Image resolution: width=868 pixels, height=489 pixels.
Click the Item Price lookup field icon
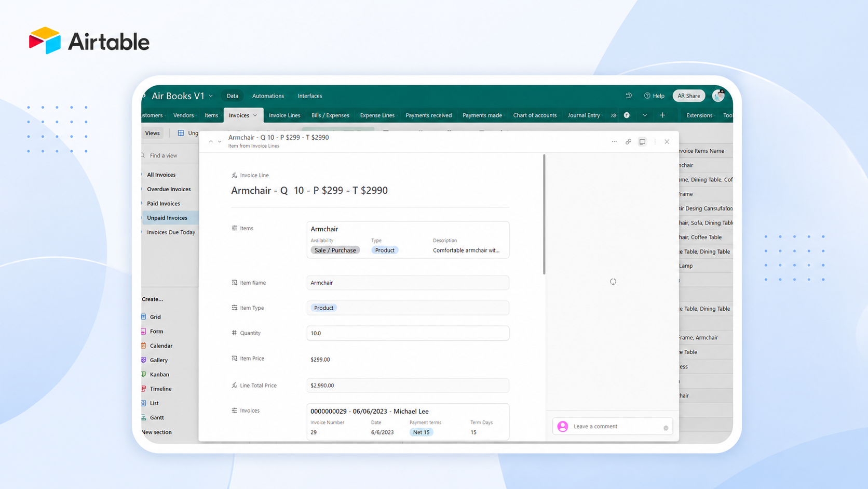coord(234,359)
